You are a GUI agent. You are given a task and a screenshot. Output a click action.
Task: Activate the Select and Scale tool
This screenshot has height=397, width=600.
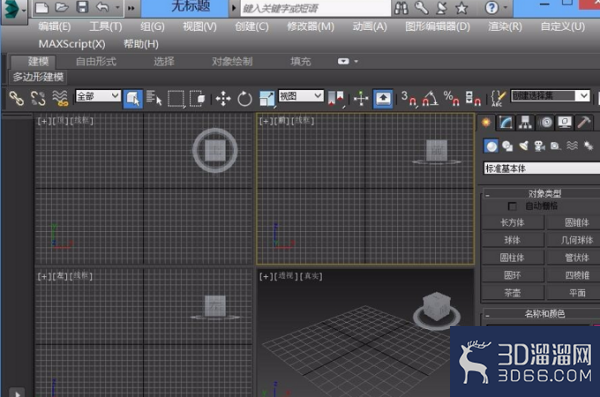[x=267, y=99]
